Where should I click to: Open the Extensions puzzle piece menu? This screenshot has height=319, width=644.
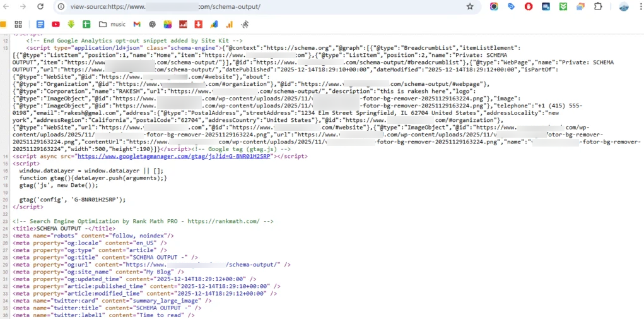598,6
